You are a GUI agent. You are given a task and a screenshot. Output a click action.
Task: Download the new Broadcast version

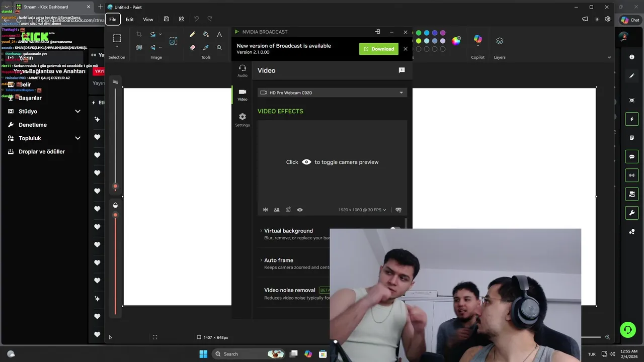[379, 49]
